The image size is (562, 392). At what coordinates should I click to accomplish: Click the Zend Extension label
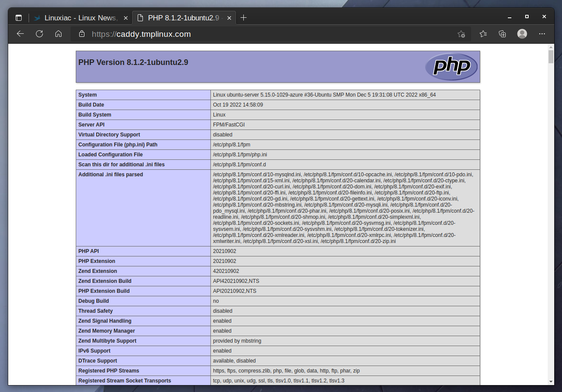tap(98, 271)
